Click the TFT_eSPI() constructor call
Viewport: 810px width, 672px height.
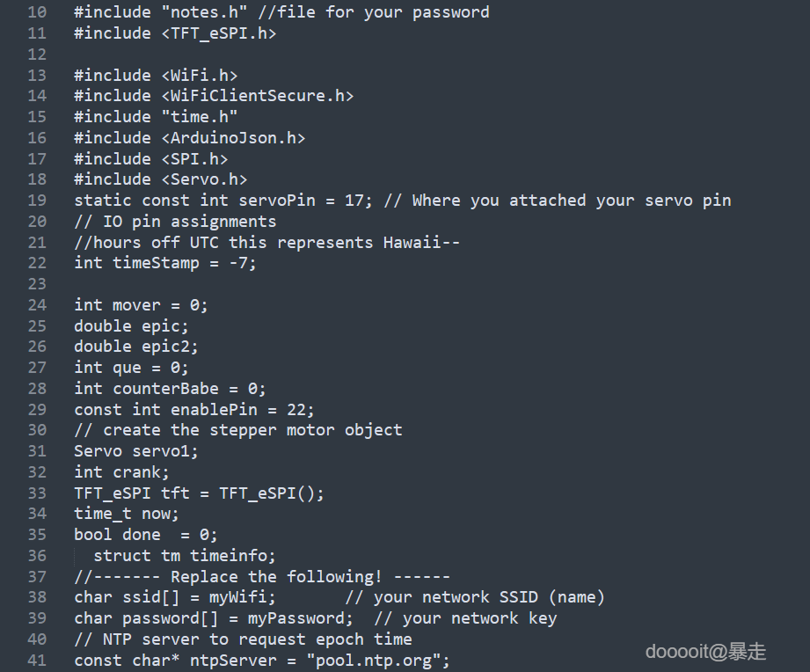[272, 493]
